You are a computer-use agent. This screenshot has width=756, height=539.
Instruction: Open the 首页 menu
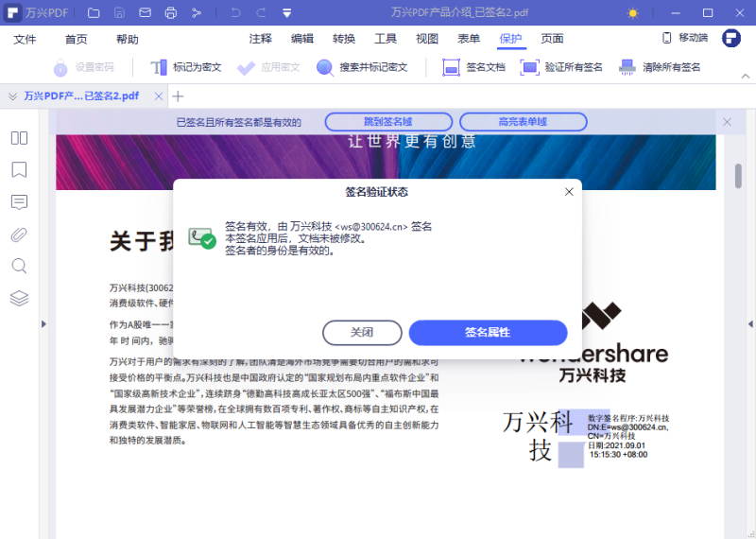[77, 39]
